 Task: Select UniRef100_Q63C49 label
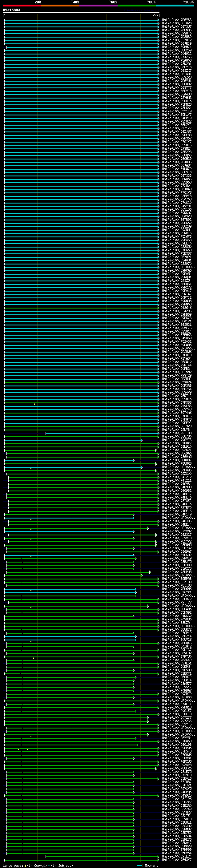click(177, 660)
